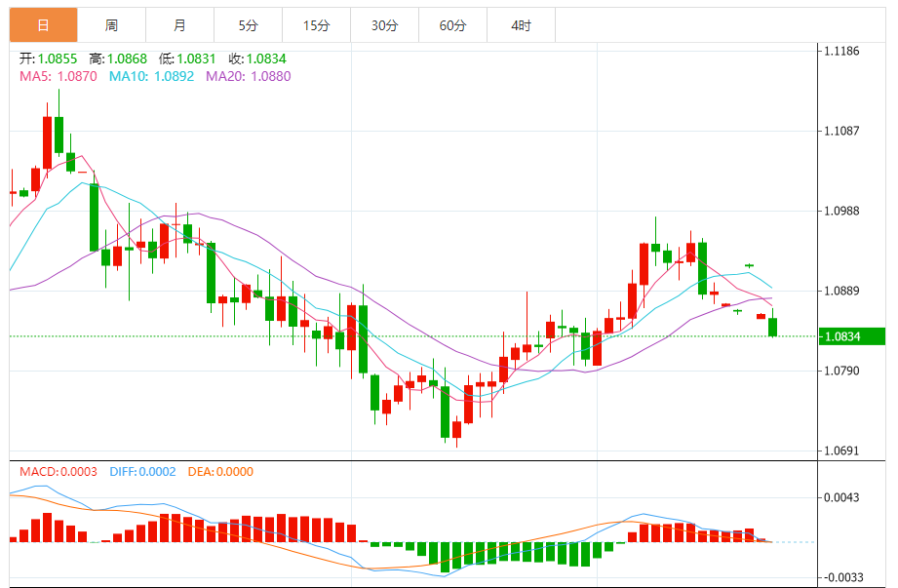
Task: Select the 日 daily chart tab
Action: pyautogui.click(x=44, y=25)
